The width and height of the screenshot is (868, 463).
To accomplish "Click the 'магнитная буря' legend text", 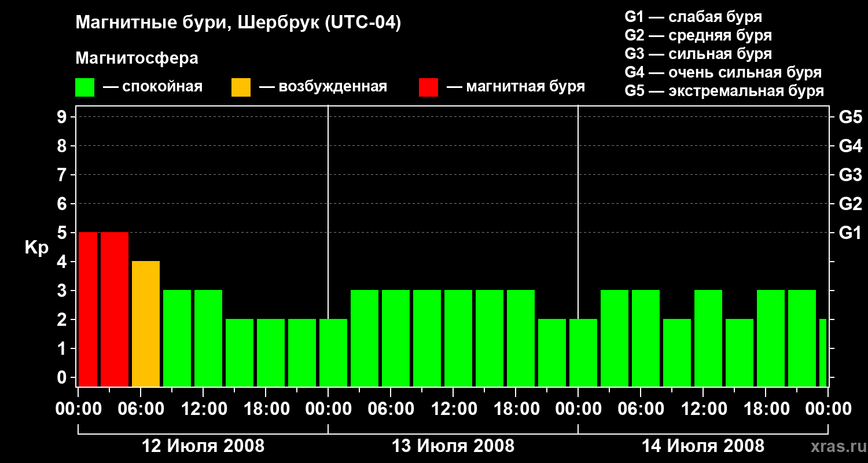I will click(x=525, y=87).
